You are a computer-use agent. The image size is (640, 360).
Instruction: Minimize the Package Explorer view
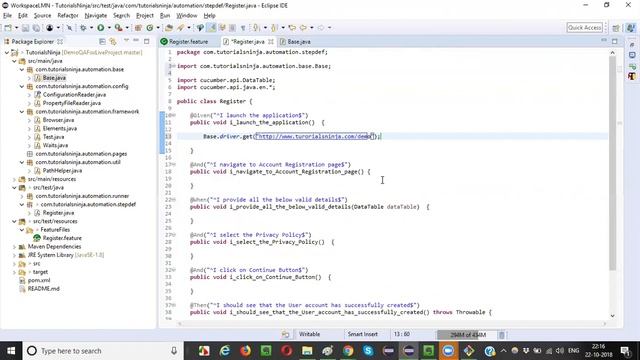click(136, 41)
